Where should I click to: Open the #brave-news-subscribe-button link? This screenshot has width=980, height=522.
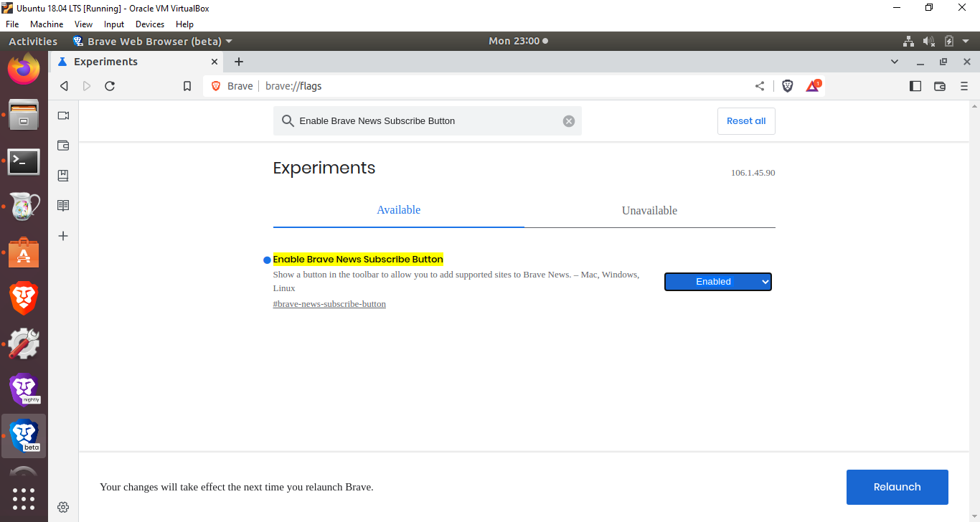pyautogui.click(x=329, y=303)
